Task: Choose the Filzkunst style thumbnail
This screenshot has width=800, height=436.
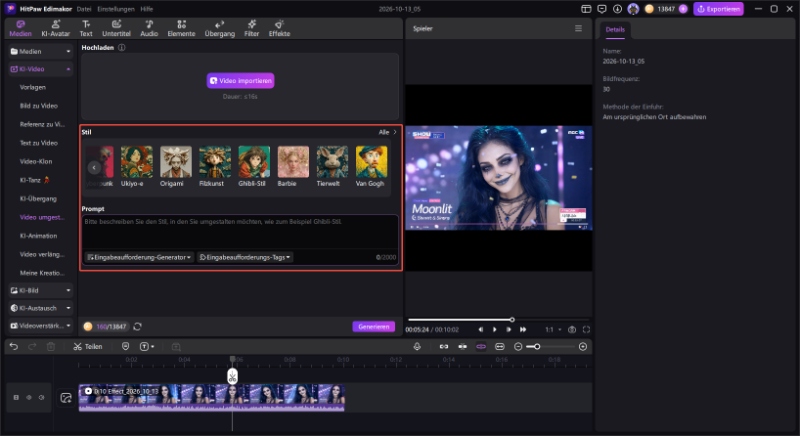Action: (x=215, y=162)
